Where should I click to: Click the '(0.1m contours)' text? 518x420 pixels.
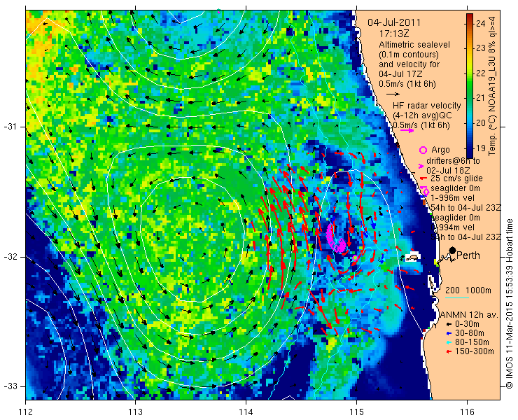[x=409, y=54]
